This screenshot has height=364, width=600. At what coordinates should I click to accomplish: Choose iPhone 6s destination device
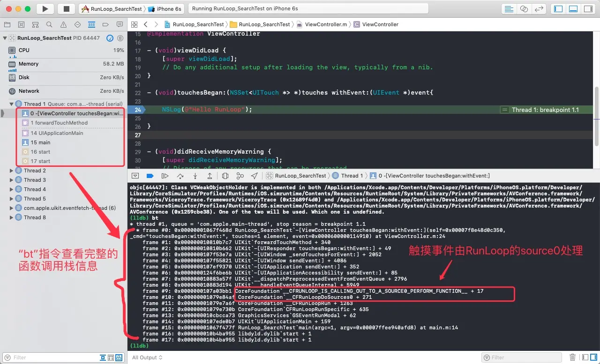pos(165,9)
